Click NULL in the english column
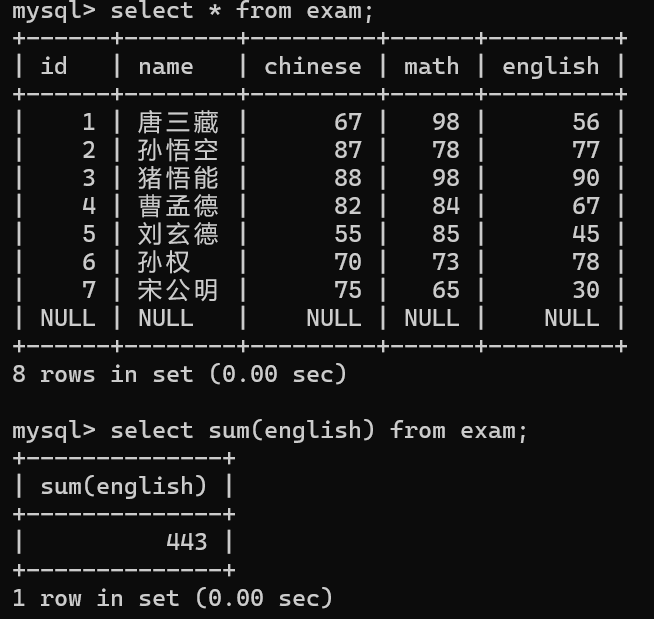This screenshot has width=654, height=619. coord(571,318)
